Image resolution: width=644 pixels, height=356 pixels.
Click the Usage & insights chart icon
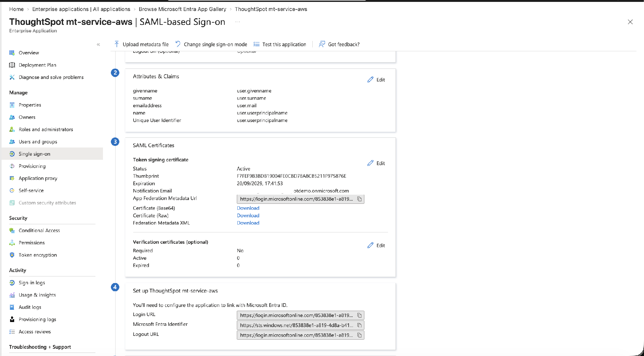click(12, 295)
